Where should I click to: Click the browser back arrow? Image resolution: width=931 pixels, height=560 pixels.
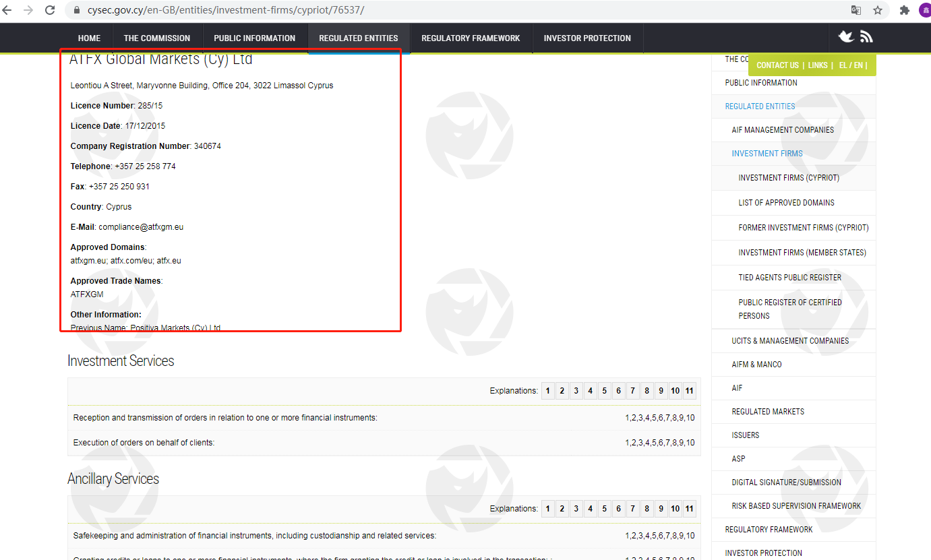(x=7, y=10)
